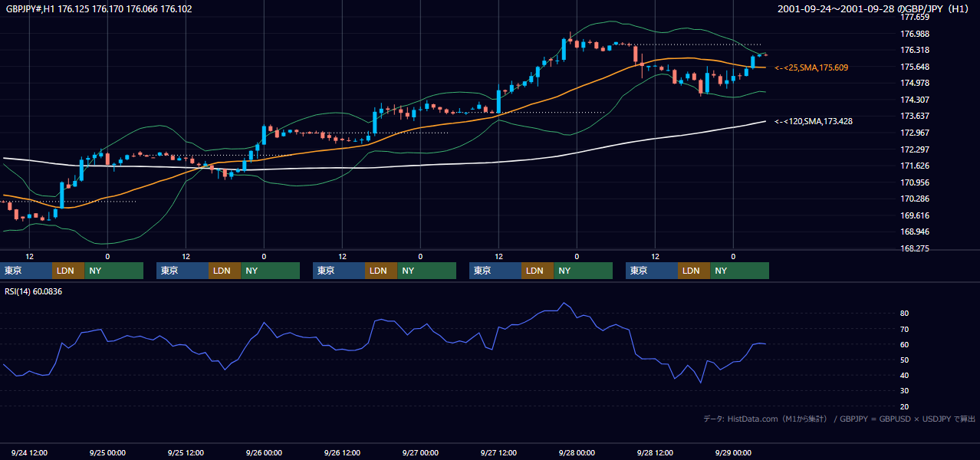Click price axis value 168.275
The image size is (980, 460).
pos(915,248)
